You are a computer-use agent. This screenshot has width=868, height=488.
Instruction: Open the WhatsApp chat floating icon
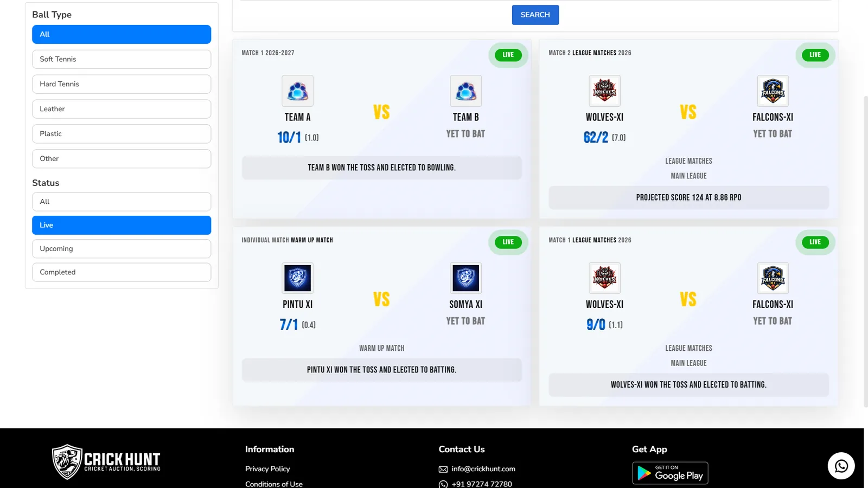tap(841, 466)
